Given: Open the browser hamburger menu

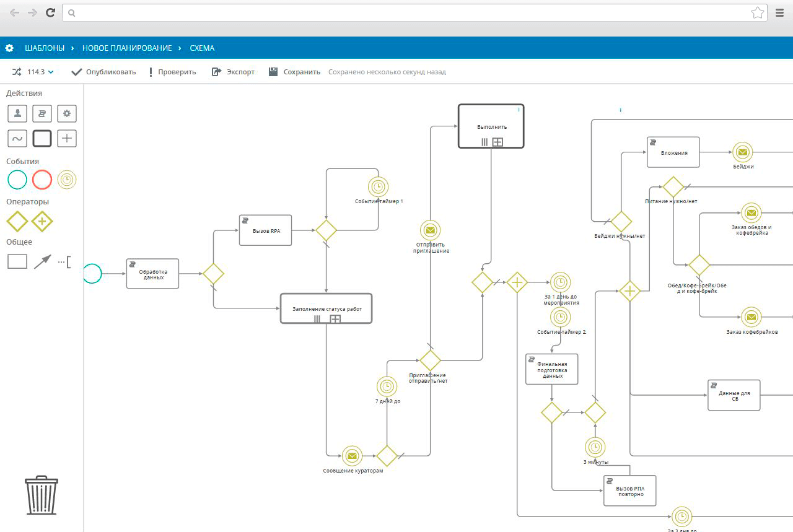Looking at the screenshot, I should (780, 12).
